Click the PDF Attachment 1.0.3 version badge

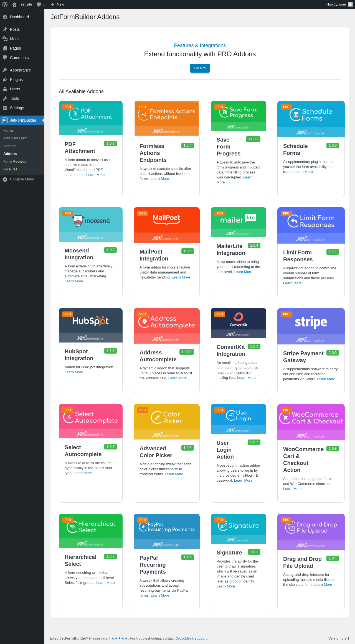coord(110,144)
